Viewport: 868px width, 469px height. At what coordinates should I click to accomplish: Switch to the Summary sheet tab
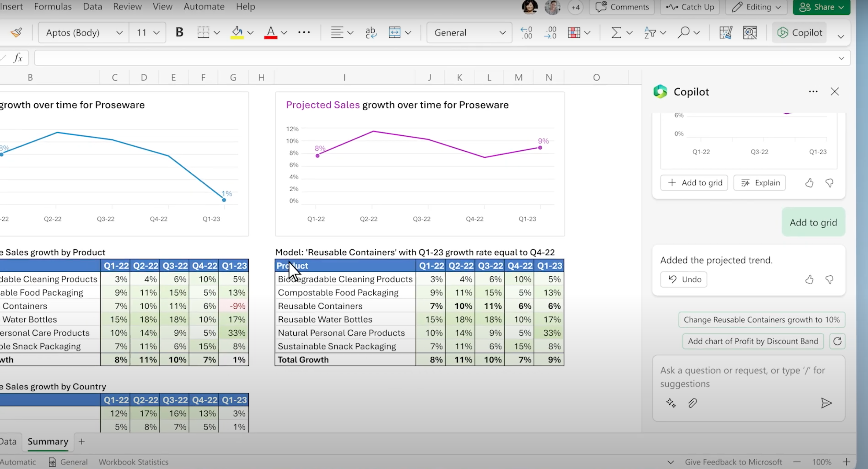click(x=48, y=442)
